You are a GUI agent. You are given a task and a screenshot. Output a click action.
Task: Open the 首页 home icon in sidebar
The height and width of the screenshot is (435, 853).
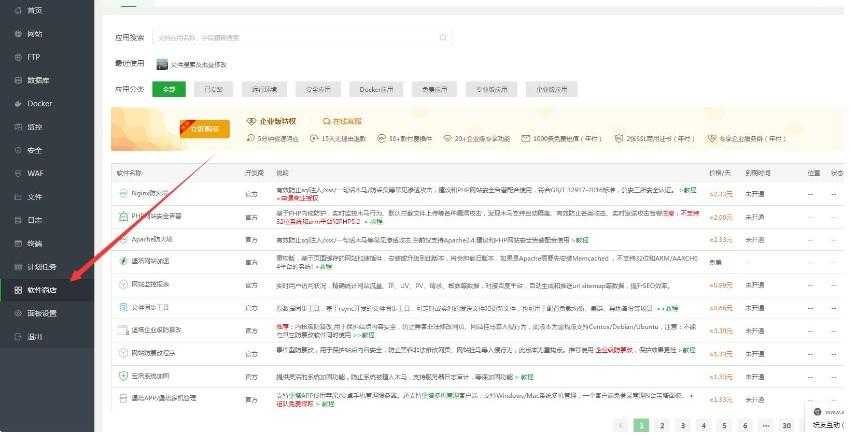coord(18,10)
